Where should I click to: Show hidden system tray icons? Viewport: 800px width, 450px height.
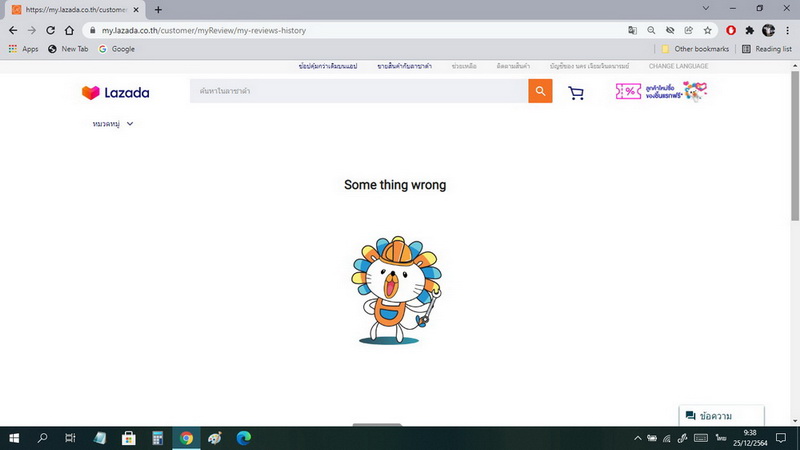pyautogui.click(x=638, y=438)
